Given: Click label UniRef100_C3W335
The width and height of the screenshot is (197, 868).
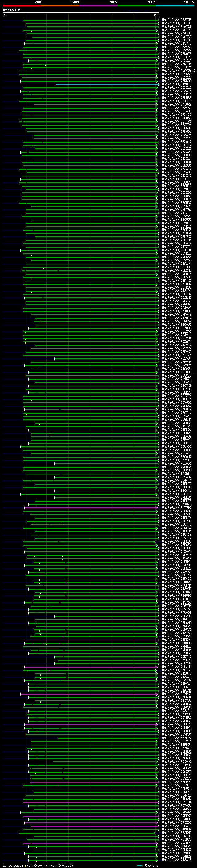Looking at the screenshot, I should click(177, 446).
